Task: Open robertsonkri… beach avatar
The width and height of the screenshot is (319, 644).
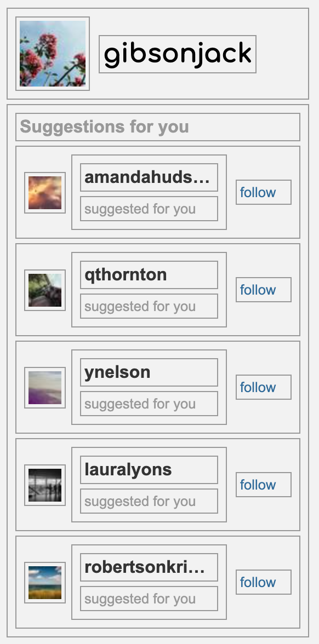Action: (x=45, y=583)
